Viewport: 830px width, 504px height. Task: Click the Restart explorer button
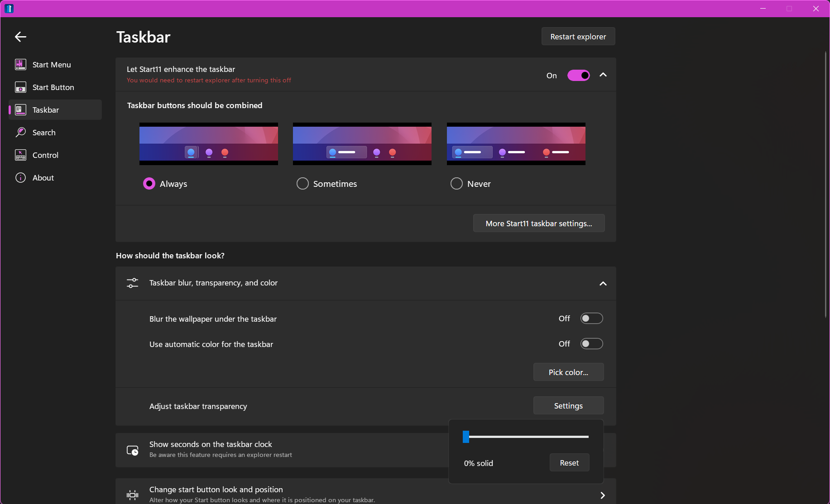578,37
